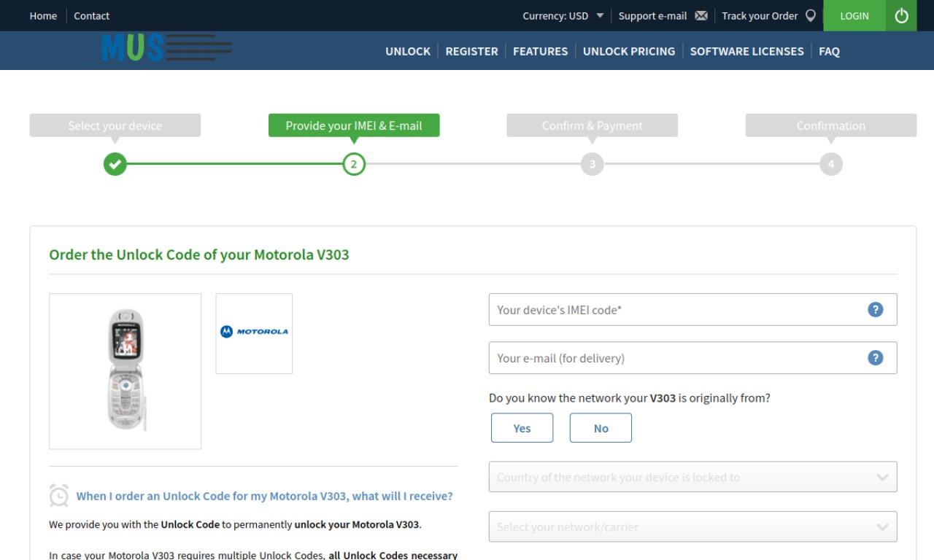Choose Yes for knowing the original network
934x560 pixels.
point(522,428)
